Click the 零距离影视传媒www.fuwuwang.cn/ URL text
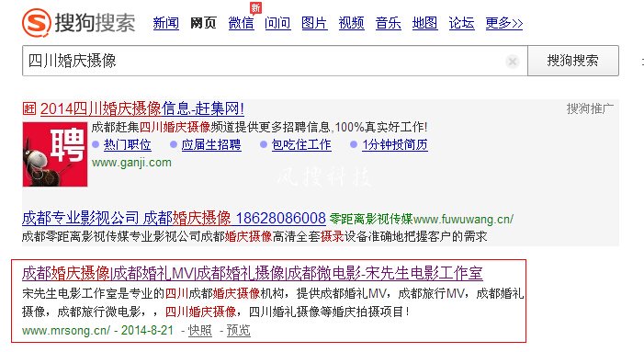 point(422,219)
